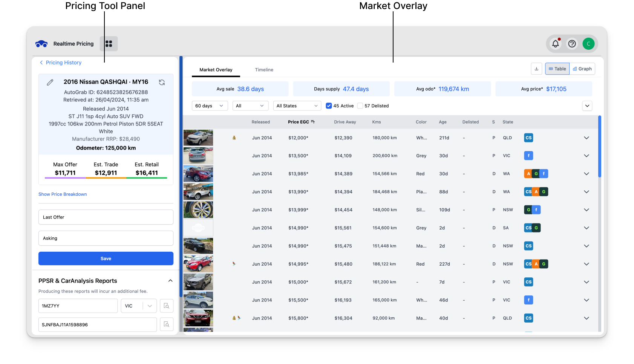Open the help question mark icon

click(x=572, y=44)
